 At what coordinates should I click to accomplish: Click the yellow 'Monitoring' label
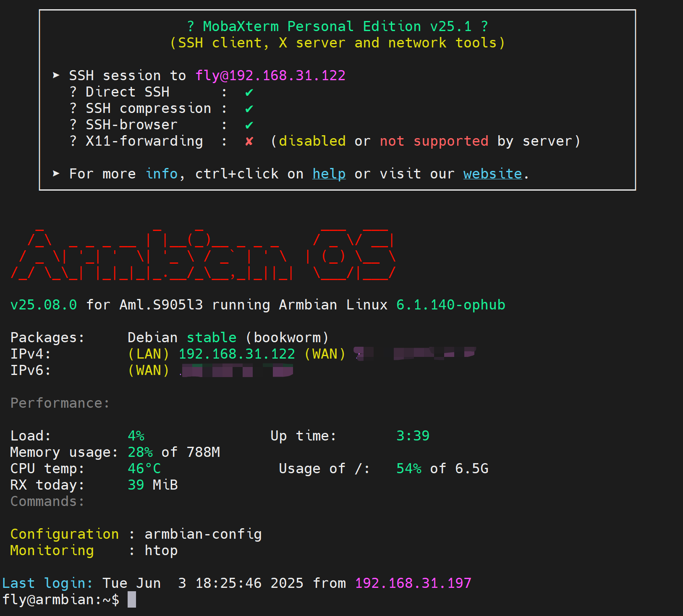tap(52, 550)
